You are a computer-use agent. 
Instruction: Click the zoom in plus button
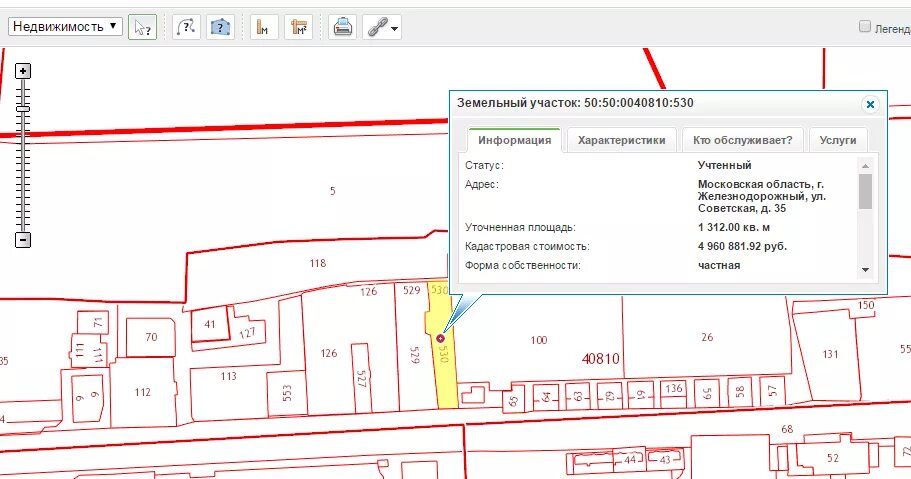23,72
